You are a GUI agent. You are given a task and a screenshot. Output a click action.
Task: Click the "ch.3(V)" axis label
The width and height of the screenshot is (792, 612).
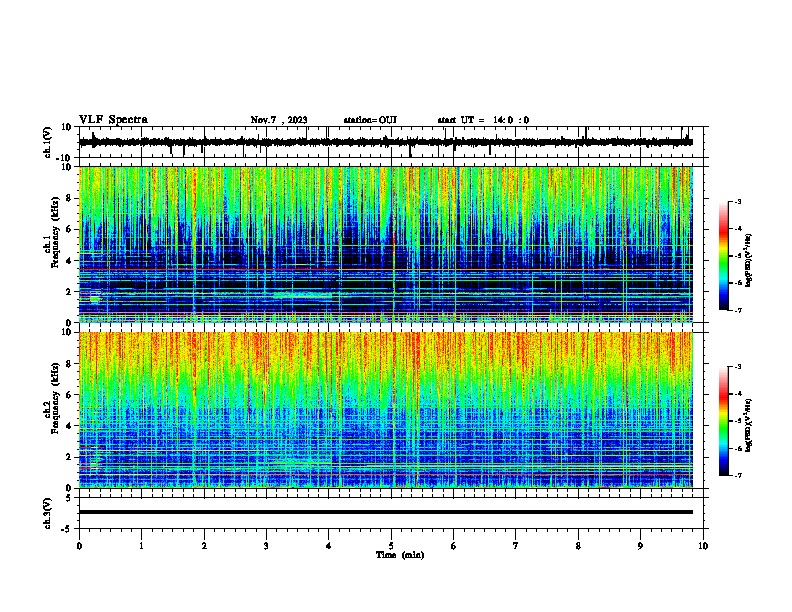pos(48,513)
